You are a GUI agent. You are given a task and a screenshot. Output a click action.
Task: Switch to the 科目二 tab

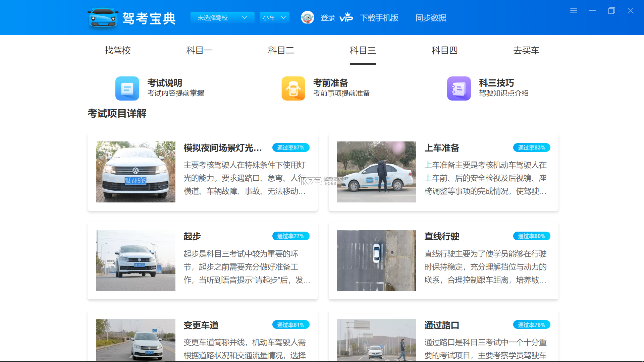pos(281,50)
